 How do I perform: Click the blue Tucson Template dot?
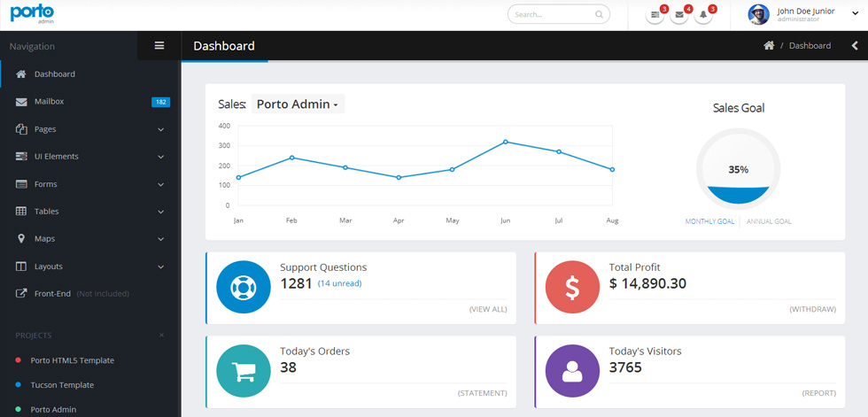click(x=19, y=385)
